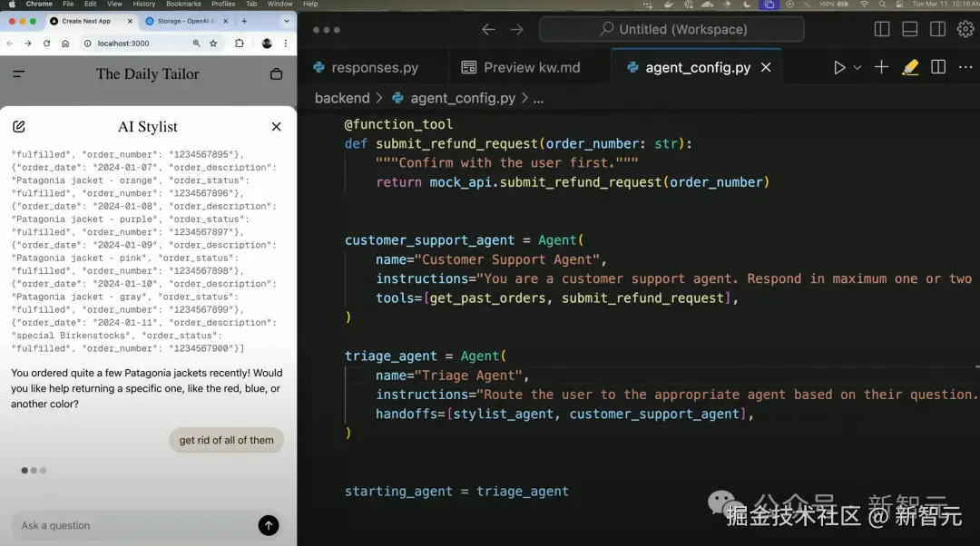The image size is (980, 546).
Task: Switch to Preview kw.md tab
Action: click(531, 67)
